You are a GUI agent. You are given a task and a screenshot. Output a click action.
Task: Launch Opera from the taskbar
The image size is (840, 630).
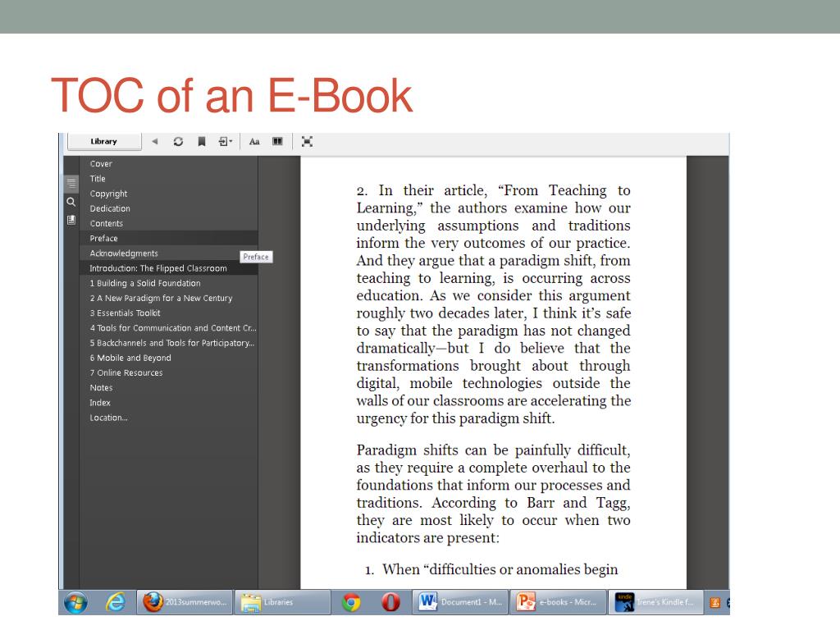390,603
